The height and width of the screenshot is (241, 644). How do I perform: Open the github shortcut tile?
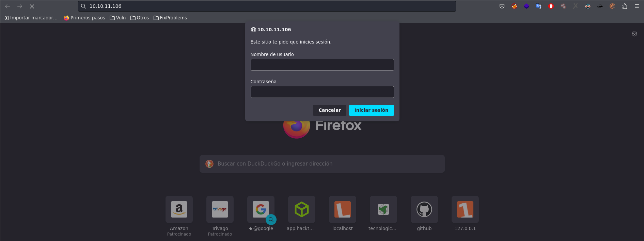point(424,209)
